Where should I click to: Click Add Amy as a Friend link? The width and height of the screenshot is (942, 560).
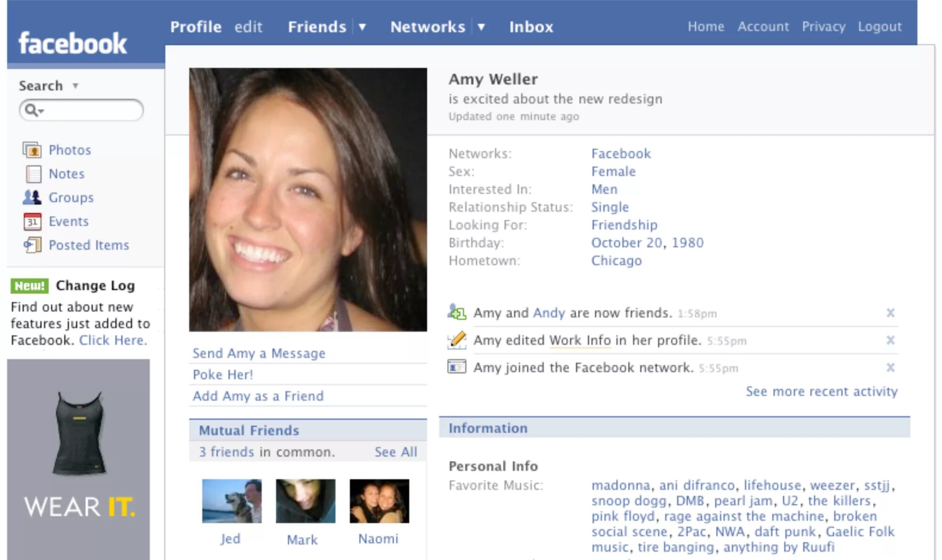[257, 396]
